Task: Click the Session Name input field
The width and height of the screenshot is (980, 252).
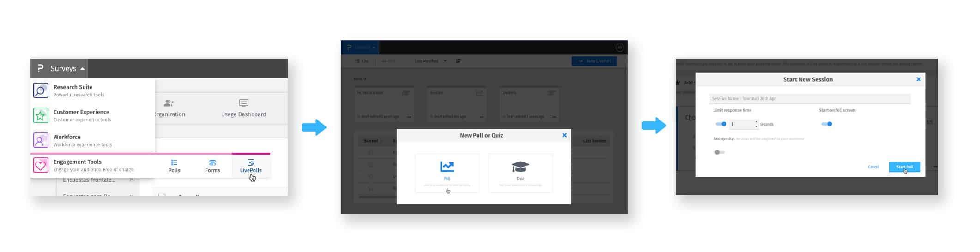Action: tap(810, 99)
